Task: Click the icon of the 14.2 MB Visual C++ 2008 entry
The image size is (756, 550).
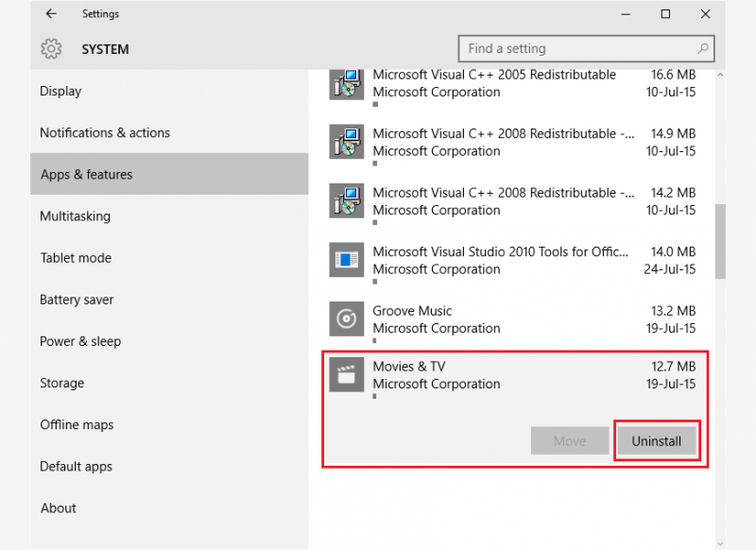Action: click(x=347, y=201)
